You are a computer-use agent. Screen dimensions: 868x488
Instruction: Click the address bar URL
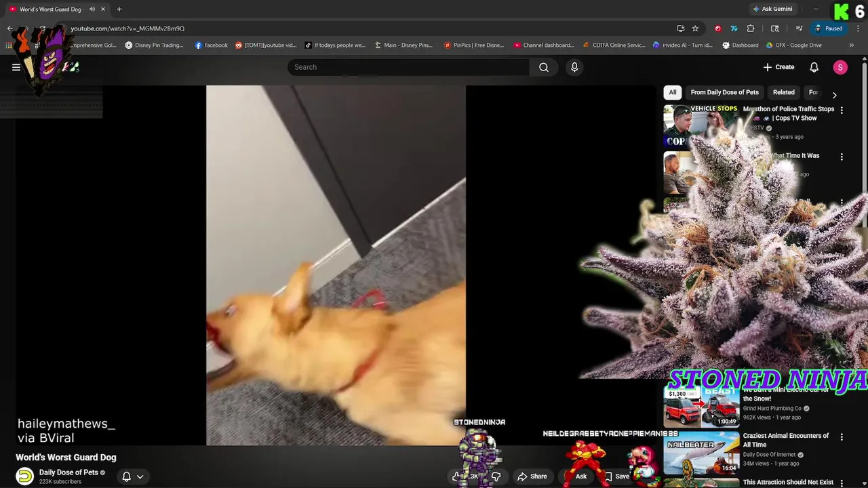pos(127,28)
